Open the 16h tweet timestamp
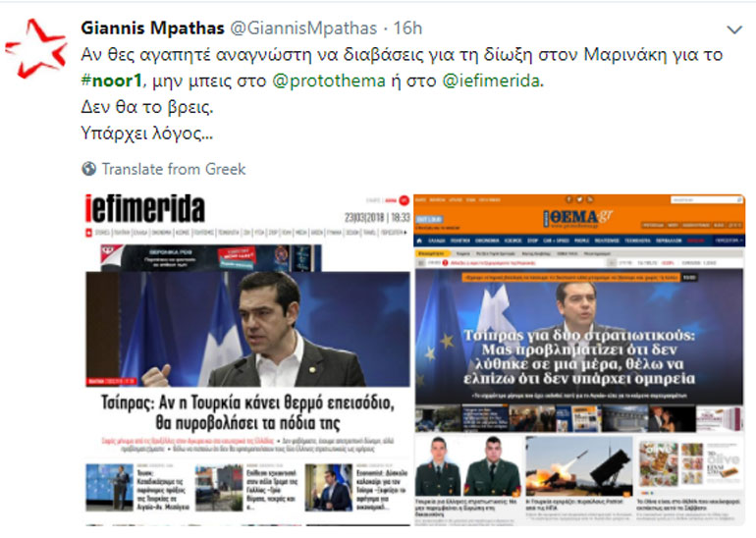Viewport: 756px width, 538px height. tap(407, 27)
